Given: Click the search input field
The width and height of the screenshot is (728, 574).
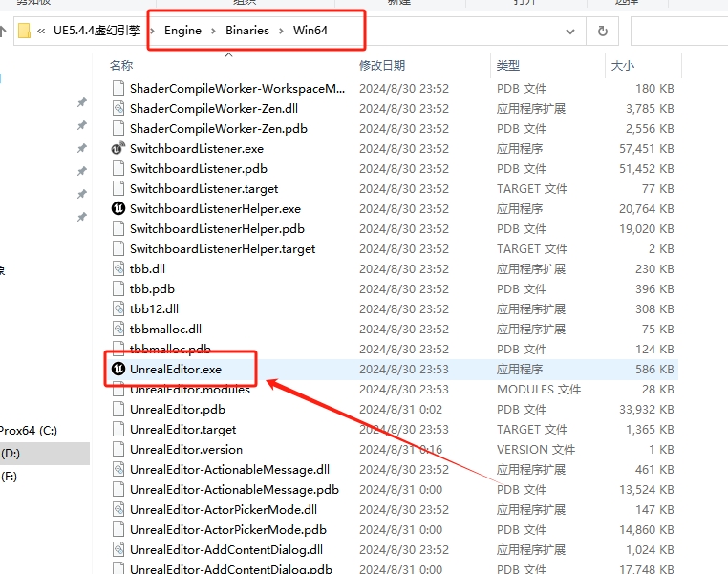Looking at the screenshot, I should pos(678,31).
